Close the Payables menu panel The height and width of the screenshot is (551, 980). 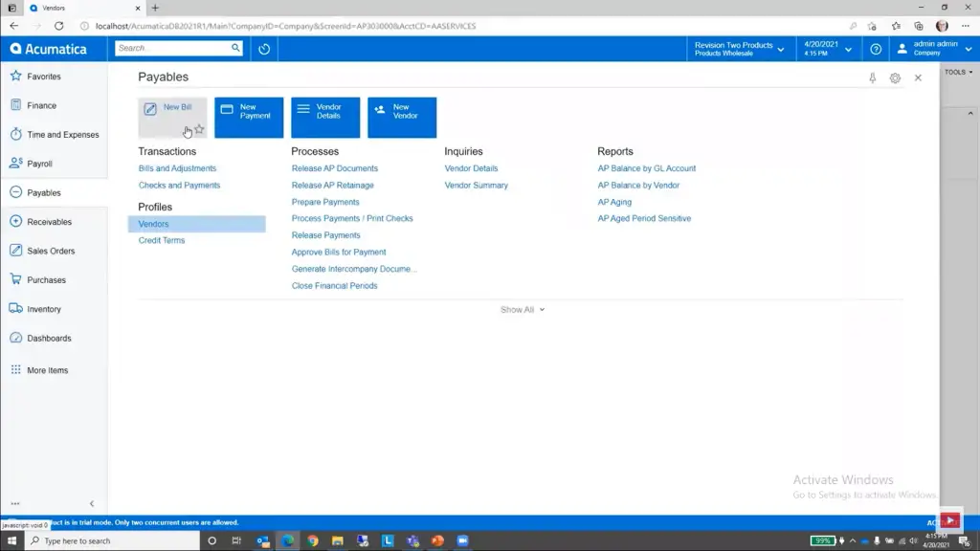pos(918,78)
